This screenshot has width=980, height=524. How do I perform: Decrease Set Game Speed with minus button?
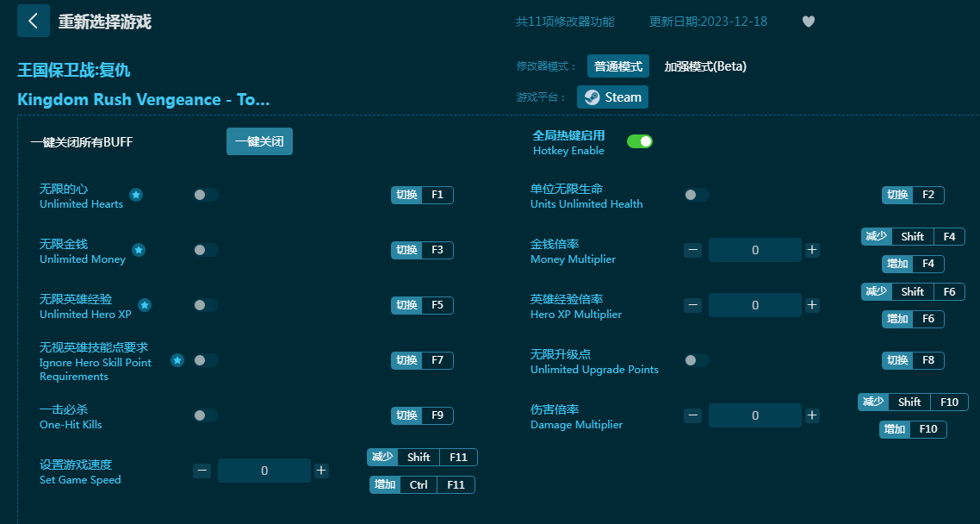(202, 471)
